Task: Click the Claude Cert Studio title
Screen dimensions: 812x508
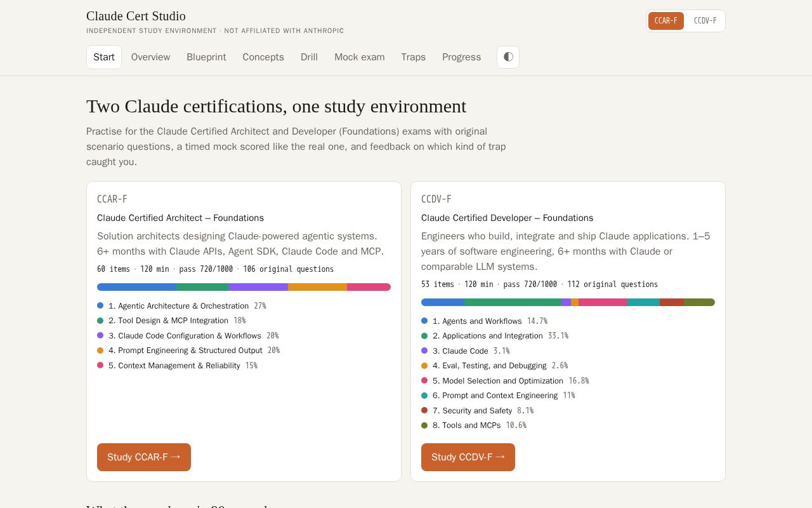Action: 136,16
